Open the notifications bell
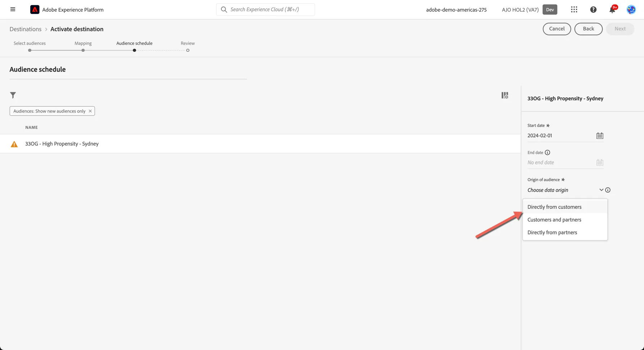644x350 pixels. coord(612,10)
